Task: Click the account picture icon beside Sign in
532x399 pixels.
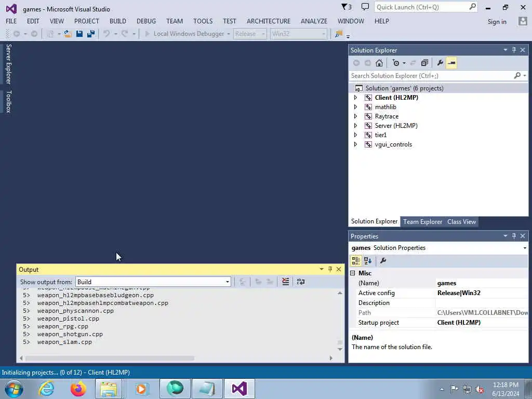Action: click(x=523, y=21)
